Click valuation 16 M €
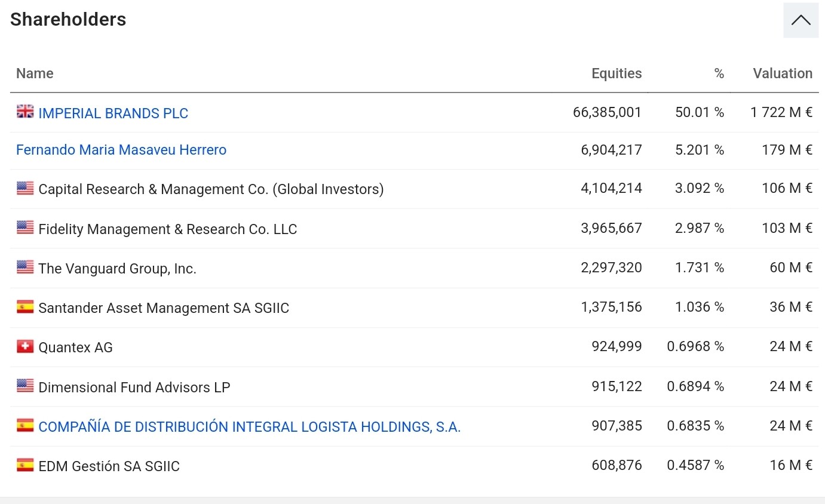 pos(791,465)
